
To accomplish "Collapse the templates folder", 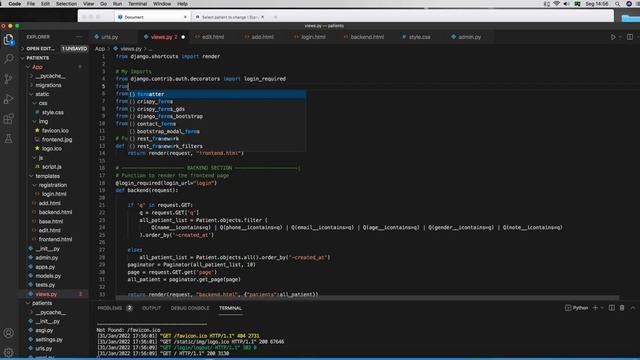I will pos(47,176).
